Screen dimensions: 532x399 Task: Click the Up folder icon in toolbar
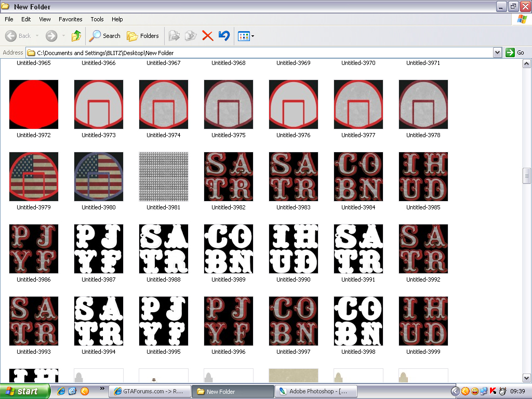[76, 36]
